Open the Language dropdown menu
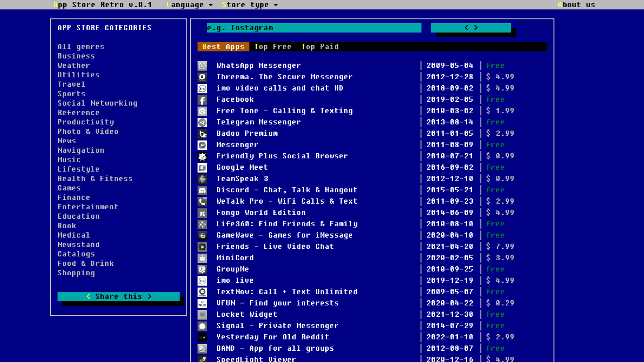The image size is (644, 362). [190, 5]
